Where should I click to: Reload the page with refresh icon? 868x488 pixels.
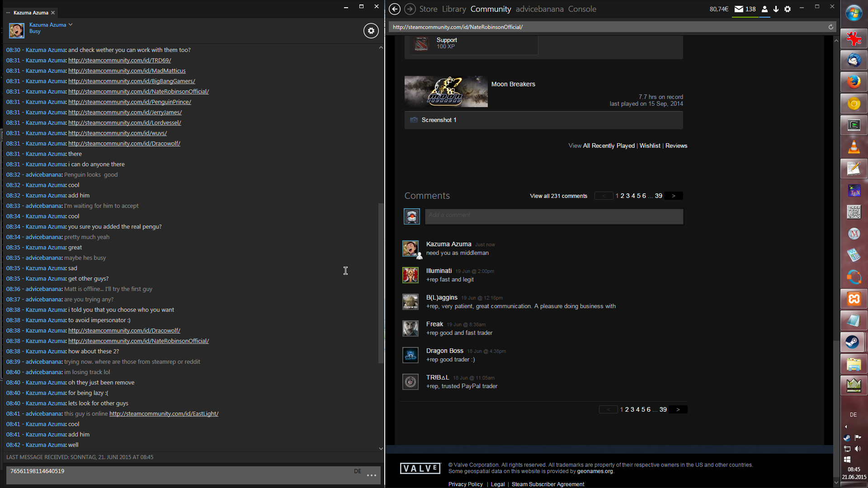click(x=830, y=27)
